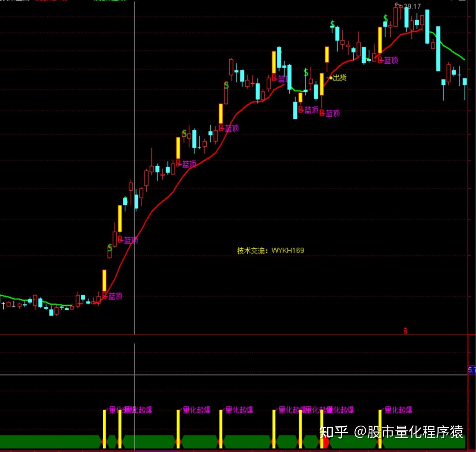The height and width of the screenshot is (452, 476).
Task: Click the 技术交流: WYKH169 text
Action: click(x=270, y=251)
